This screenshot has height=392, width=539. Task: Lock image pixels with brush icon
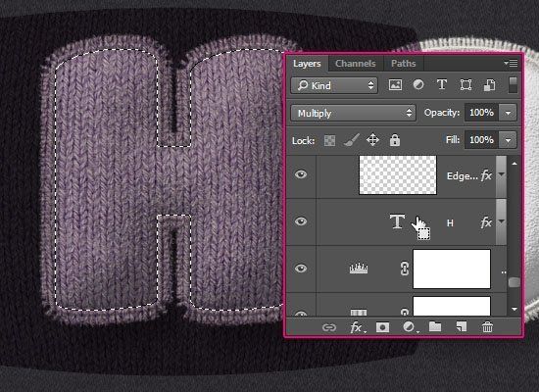coord(352,140)
